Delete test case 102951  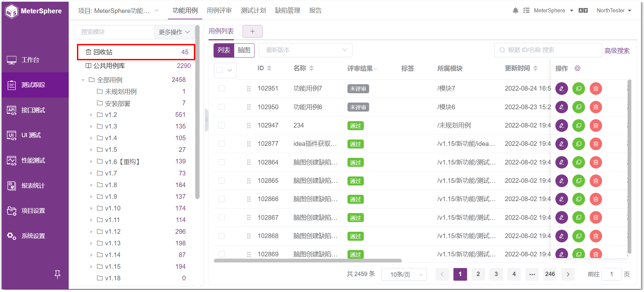[x=596, y=89]
